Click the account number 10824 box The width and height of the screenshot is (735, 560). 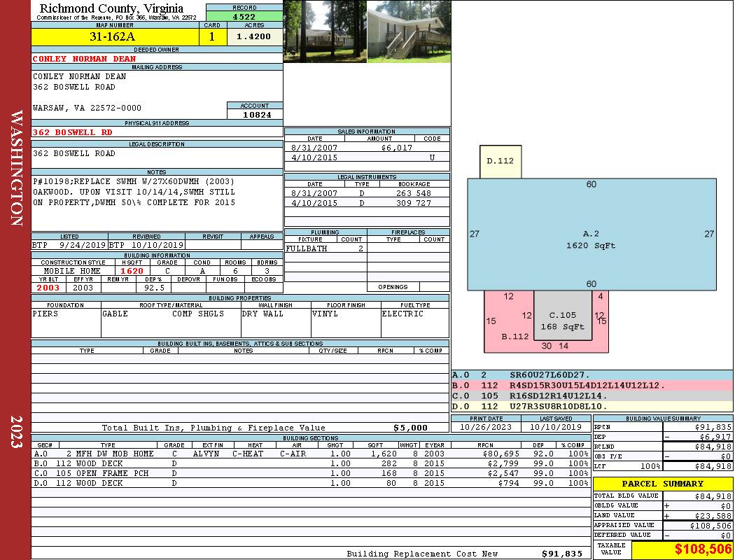255,114
